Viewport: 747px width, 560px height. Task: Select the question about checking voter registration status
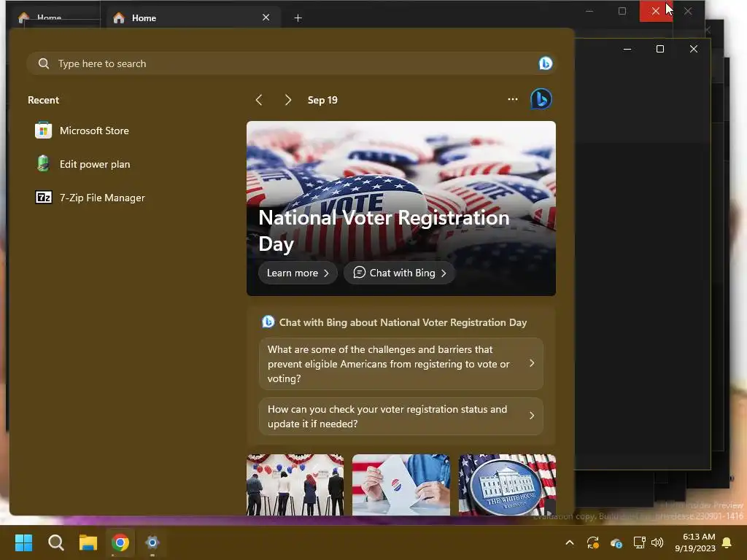[x=401, y=416]
